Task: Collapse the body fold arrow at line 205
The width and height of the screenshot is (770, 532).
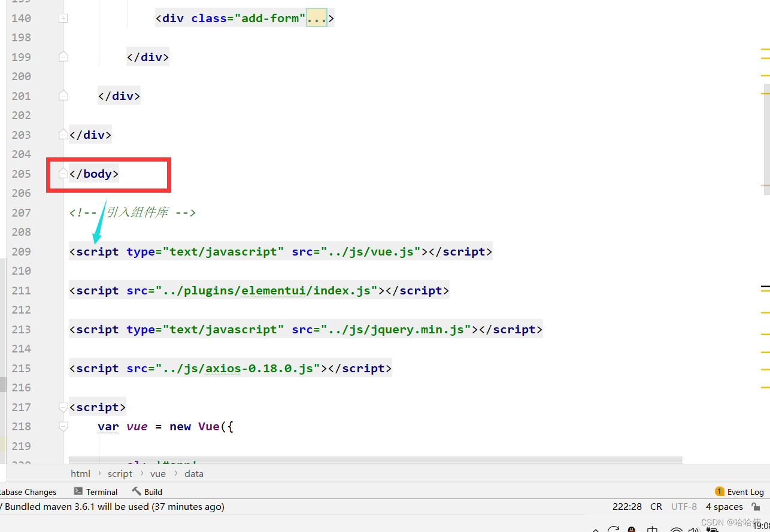Action: coord(63,173)
